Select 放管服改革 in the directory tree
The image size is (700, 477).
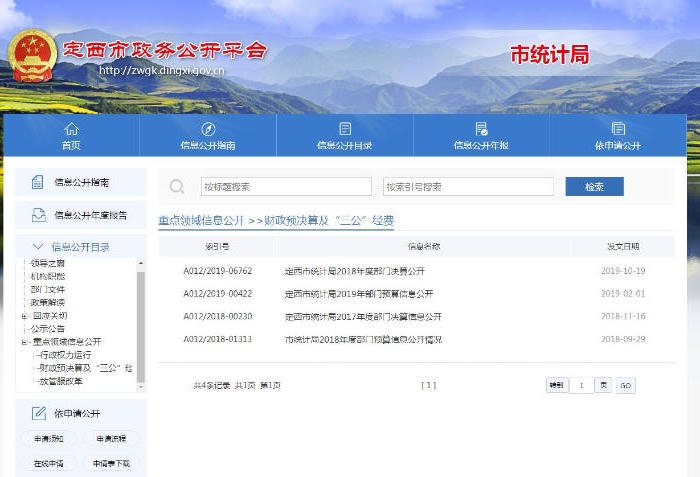(x=61, y=381)
